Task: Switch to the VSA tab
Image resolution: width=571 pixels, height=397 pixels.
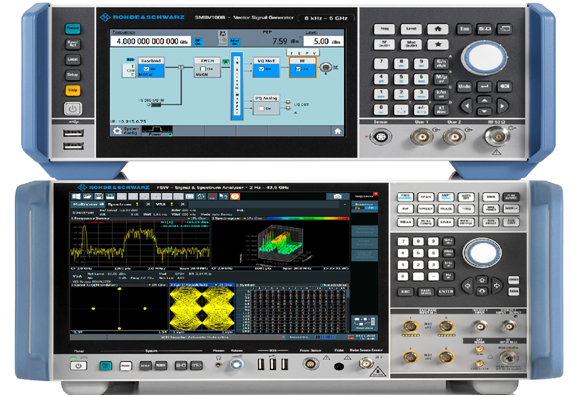Action: pos(161,205)
